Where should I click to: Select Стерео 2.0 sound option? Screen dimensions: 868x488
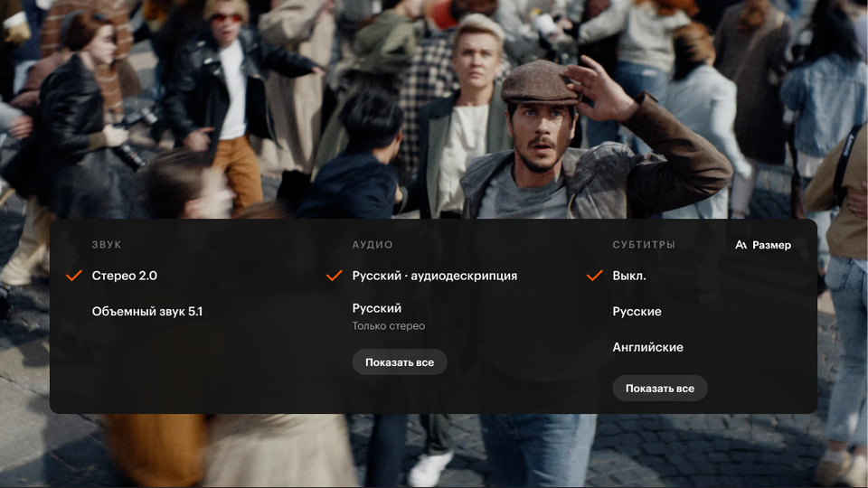[x=125, y=276]
